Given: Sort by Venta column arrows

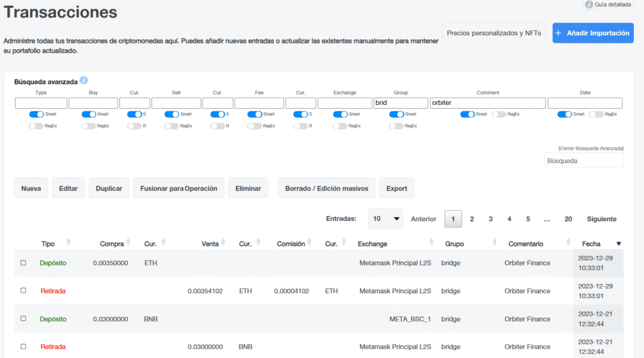Looking at the screenshot, I should pos(223,242).
